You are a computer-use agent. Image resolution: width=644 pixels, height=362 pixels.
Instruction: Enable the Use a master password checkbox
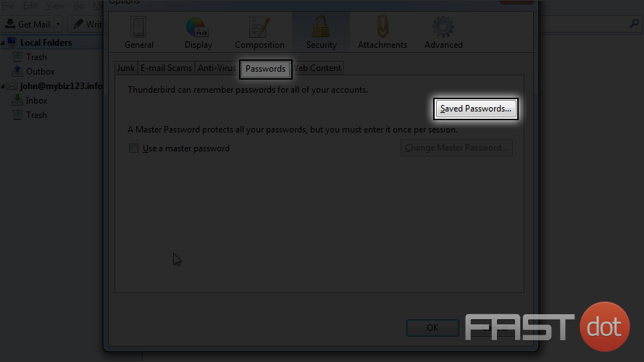(133, 148)
